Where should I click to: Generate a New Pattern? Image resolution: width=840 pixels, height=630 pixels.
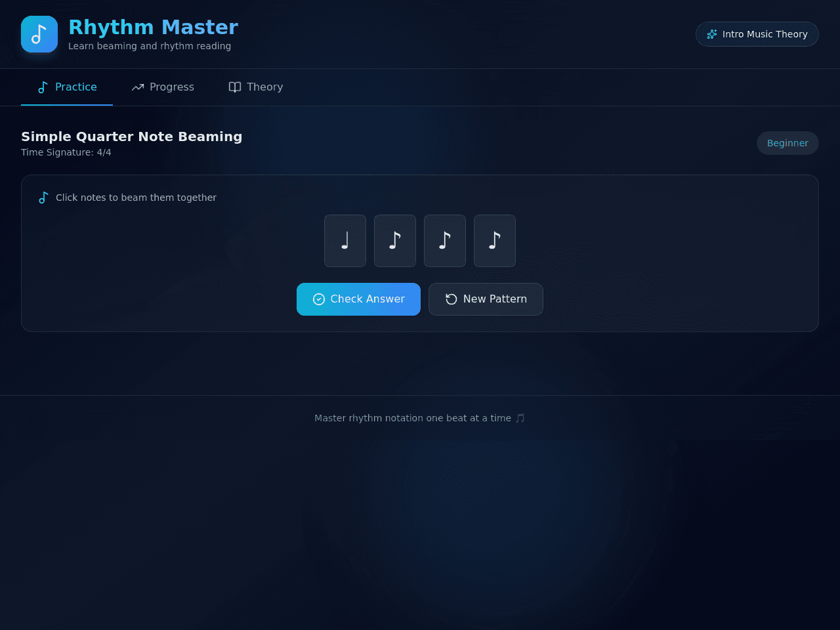tap(486, 299)
